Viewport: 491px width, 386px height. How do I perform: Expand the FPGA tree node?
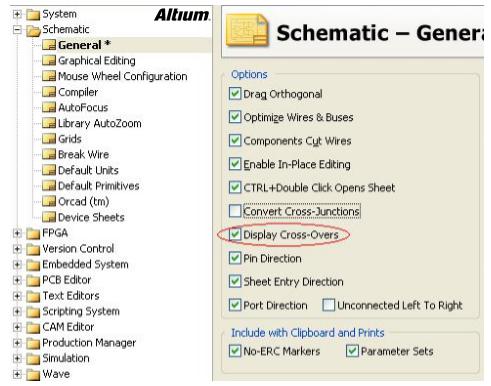[17, 233]
